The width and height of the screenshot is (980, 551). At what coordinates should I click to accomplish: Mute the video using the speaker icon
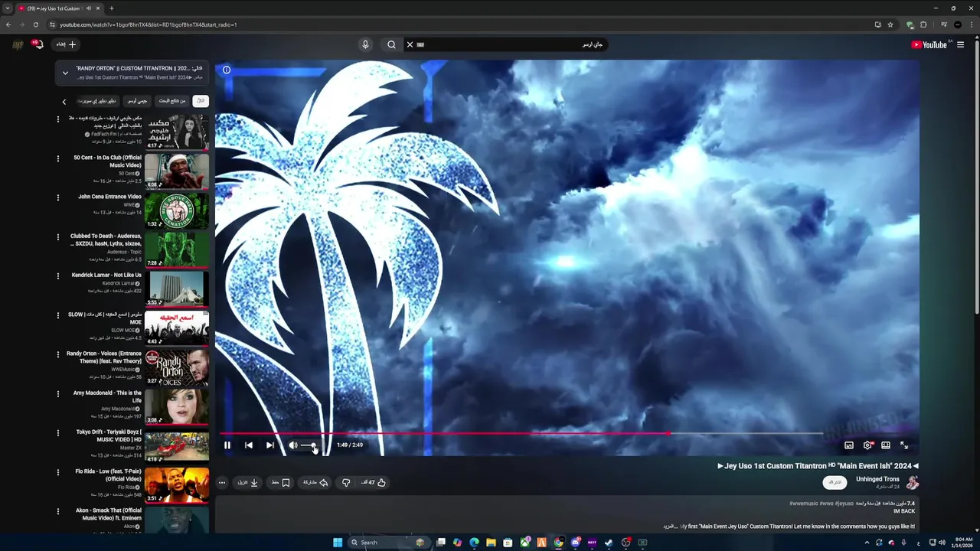tap(292, 445)
